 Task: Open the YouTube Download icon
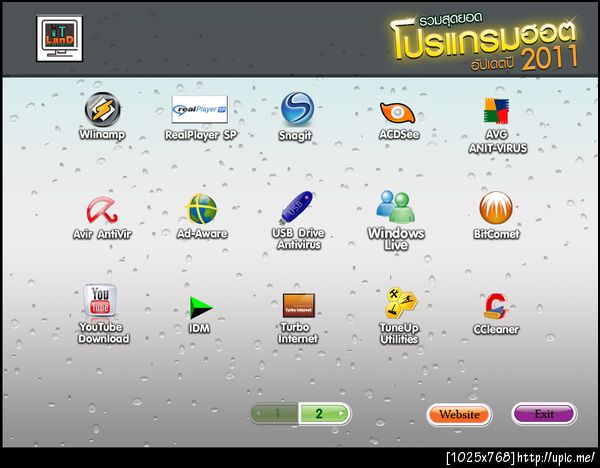click(100, 303)
